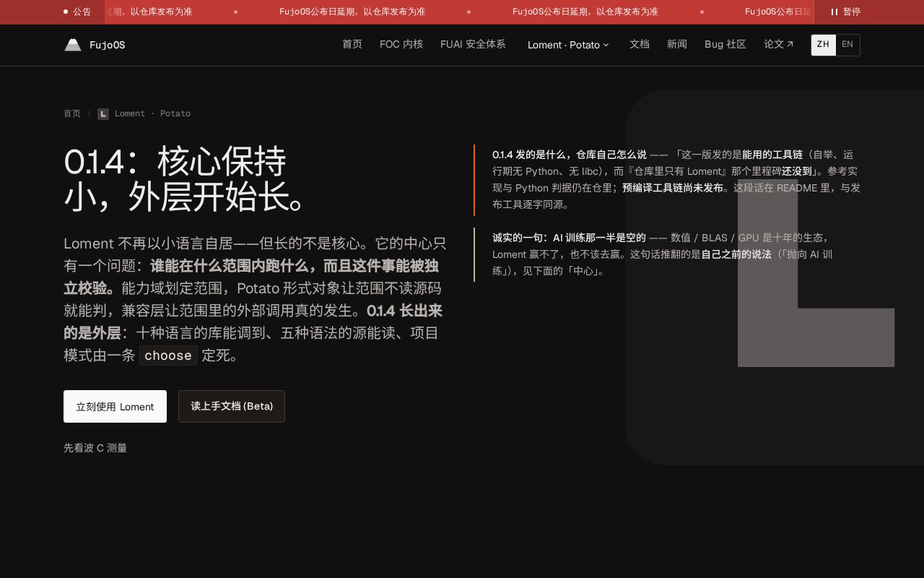Click 读上手文档 (Beta) button

(232, 406)
